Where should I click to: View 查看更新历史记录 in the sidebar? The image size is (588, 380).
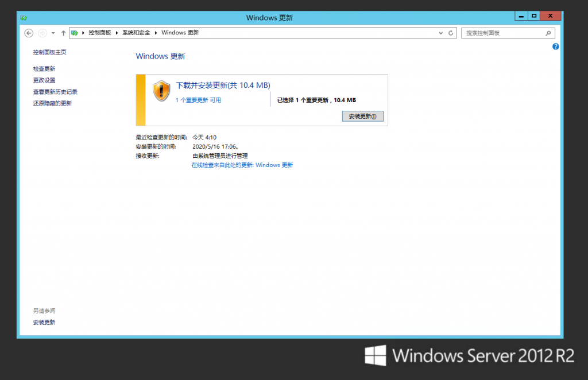tap(55, 92)
